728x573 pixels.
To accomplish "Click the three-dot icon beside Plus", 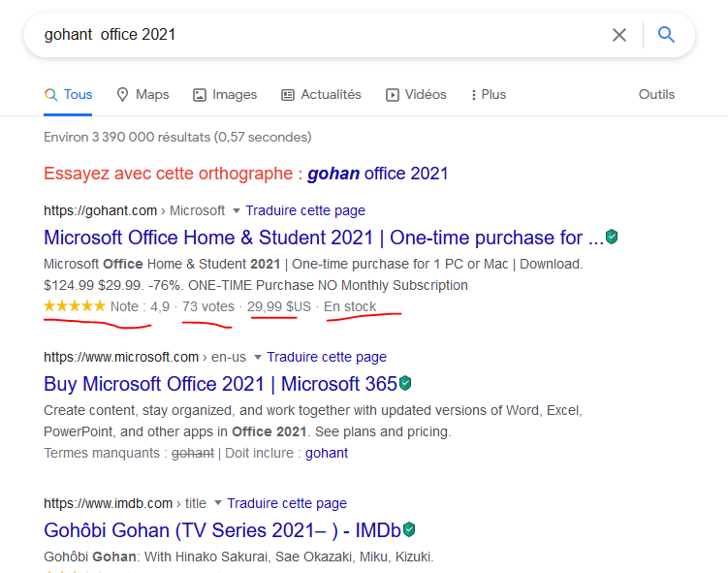I will coord(474,95).
